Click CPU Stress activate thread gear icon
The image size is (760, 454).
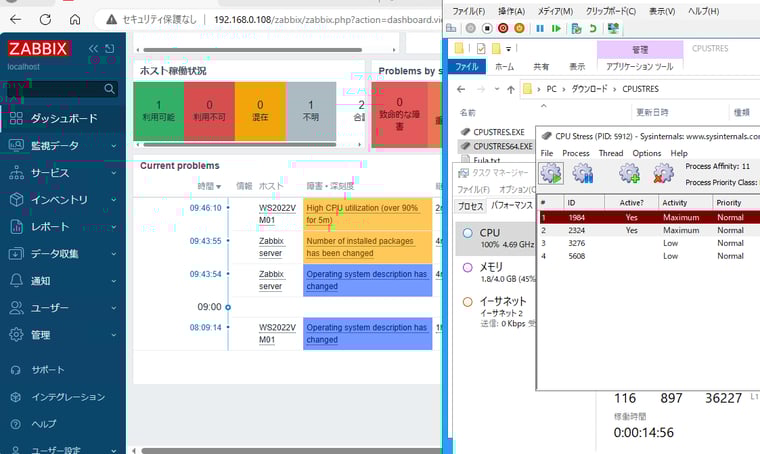(x=552, y=173)
